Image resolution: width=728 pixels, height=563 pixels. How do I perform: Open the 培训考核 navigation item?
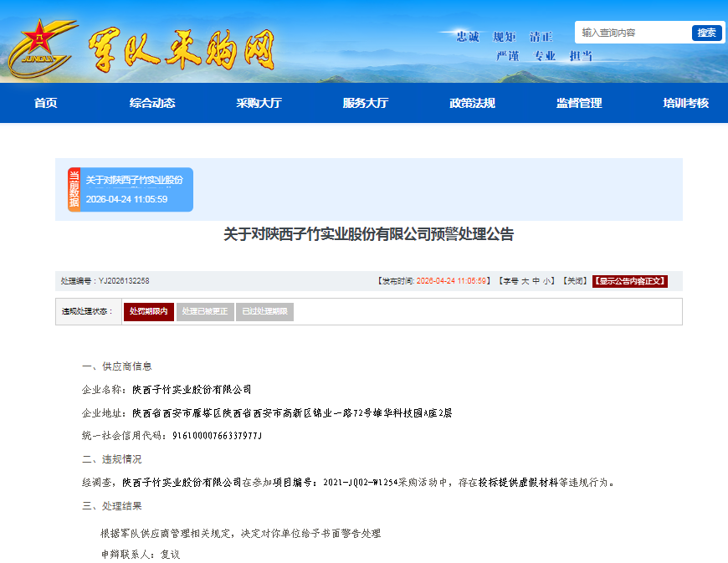685,103
